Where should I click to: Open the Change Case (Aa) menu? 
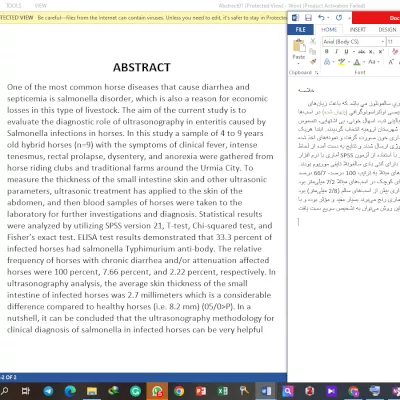point(374,62)
